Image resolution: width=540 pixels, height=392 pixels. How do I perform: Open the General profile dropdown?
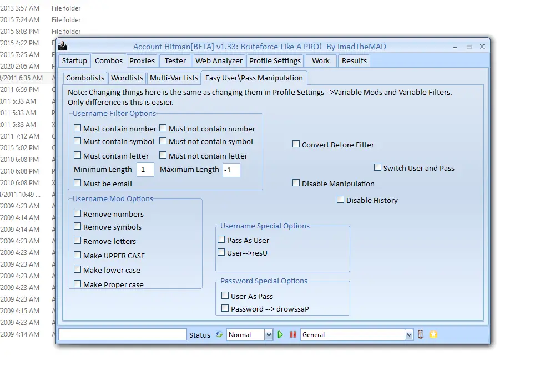click(409, 334)
